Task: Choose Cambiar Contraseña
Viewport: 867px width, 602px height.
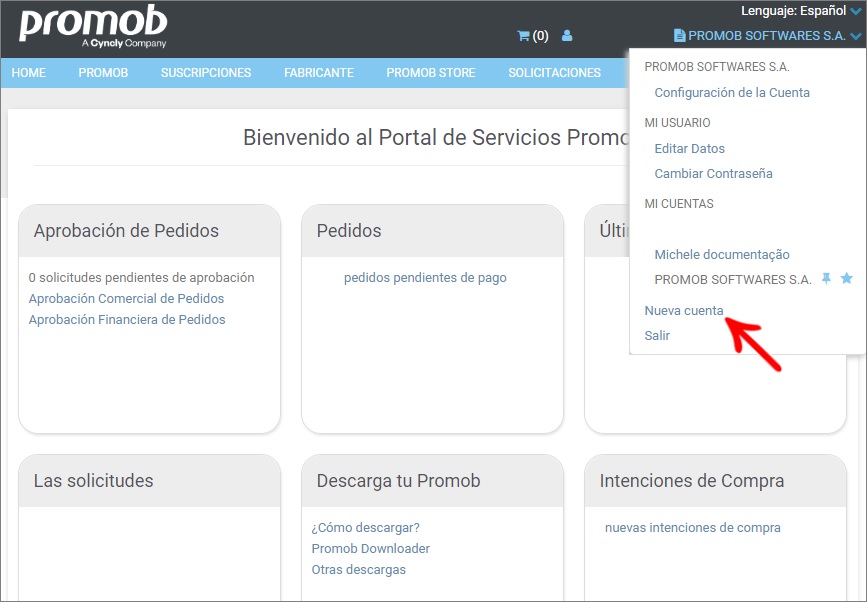Action: pos(713,174)
